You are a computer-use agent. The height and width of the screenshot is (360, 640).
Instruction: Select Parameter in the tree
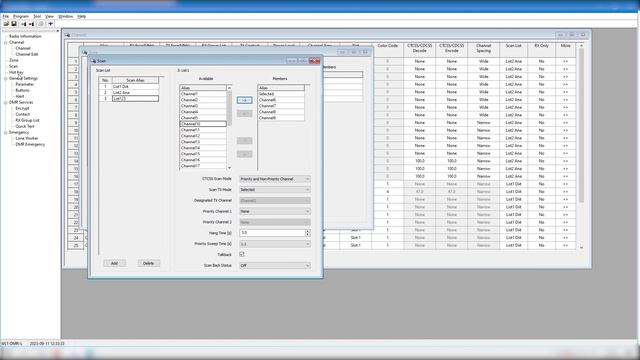pos(24,84)
